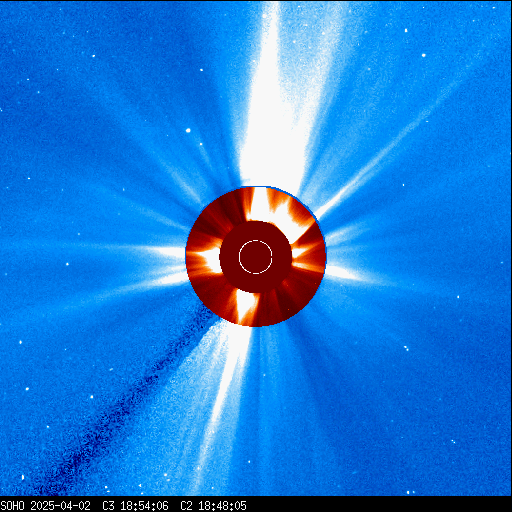The image size is (512, 512).
Task: Click the lone bright star near top-right corner
Action: click(406, 31)
